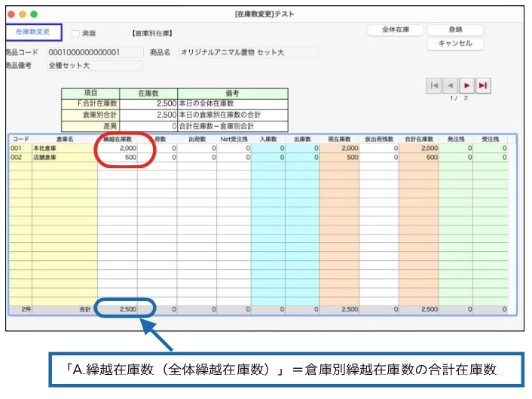Screen dimensions: 532x399
Task: Click the 商品備考 field 全種セット大
Action: (x=95, y=66)
